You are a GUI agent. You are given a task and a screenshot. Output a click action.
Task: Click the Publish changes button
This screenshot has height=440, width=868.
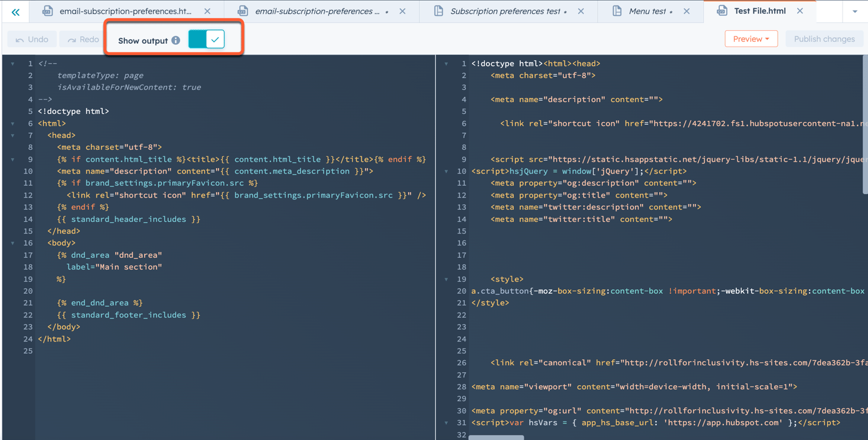coord(824,38)
